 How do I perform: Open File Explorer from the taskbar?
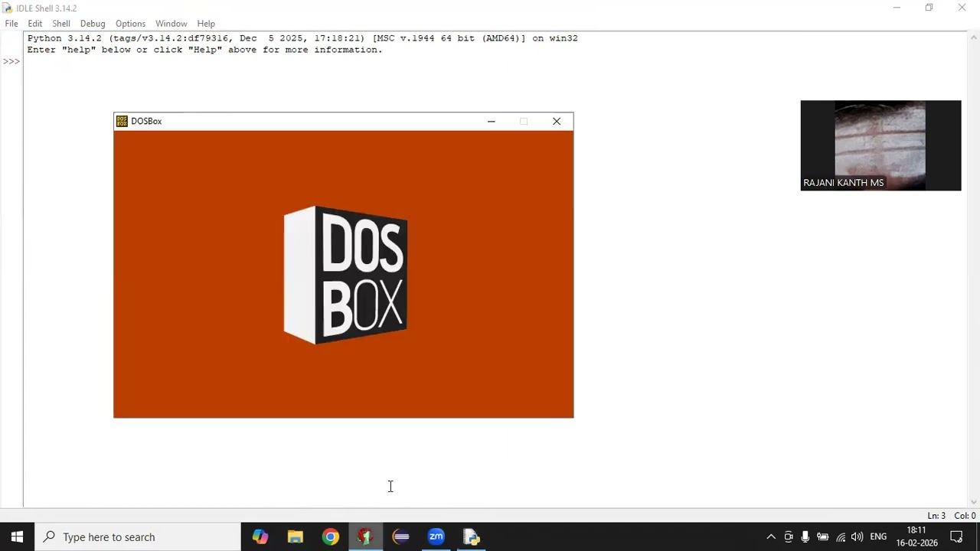296,536
